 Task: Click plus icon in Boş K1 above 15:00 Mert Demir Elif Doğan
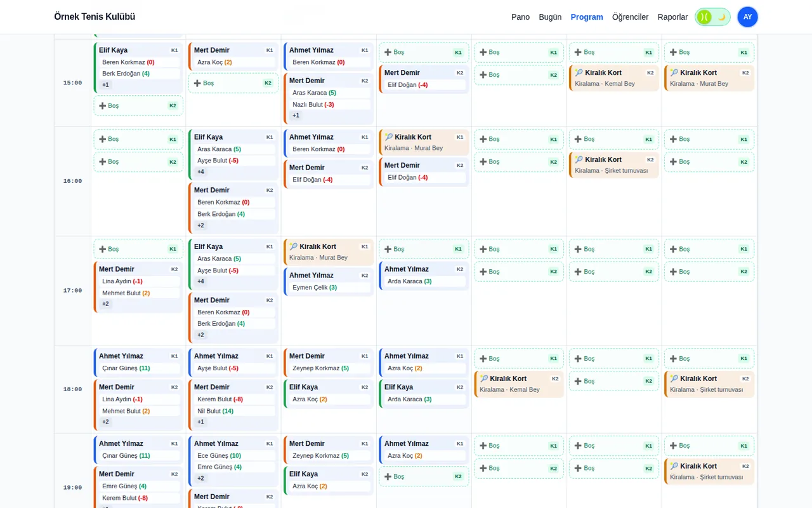388,52
